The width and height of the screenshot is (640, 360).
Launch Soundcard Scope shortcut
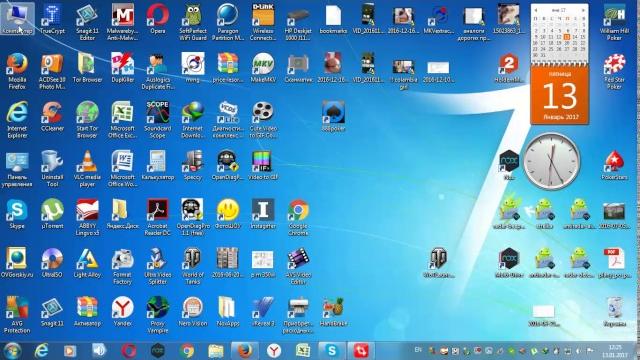158,120
